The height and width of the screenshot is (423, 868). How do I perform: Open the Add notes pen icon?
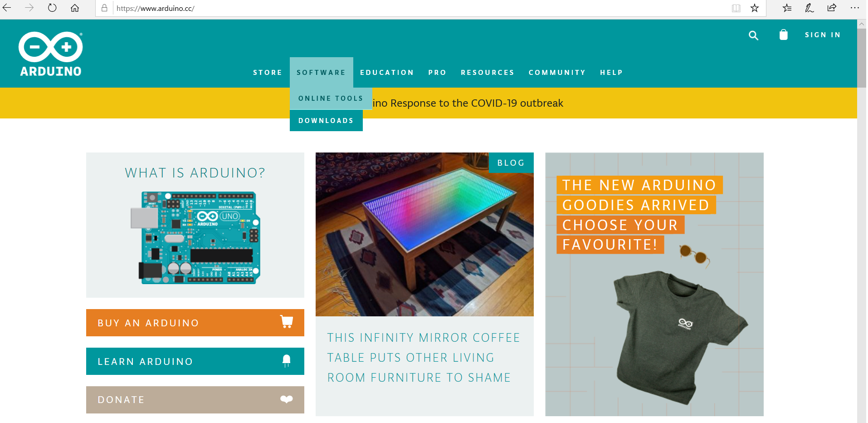[809, 8]
